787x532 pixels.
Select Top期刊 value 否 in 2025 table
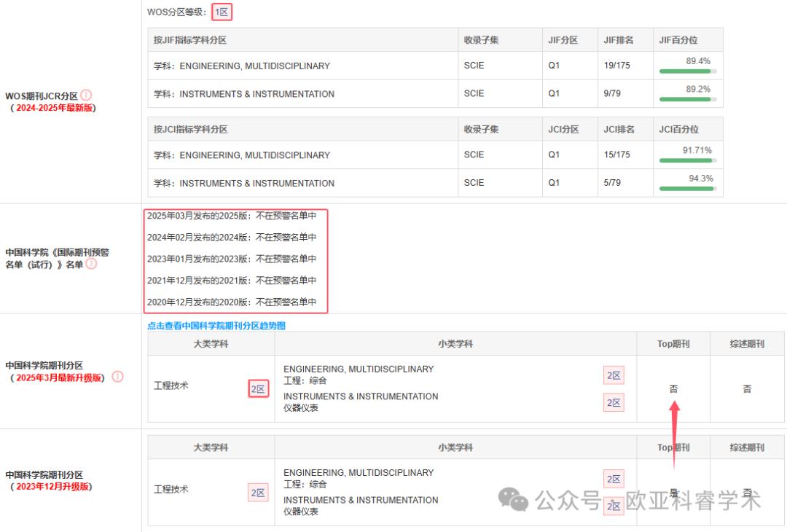(673, 389)
